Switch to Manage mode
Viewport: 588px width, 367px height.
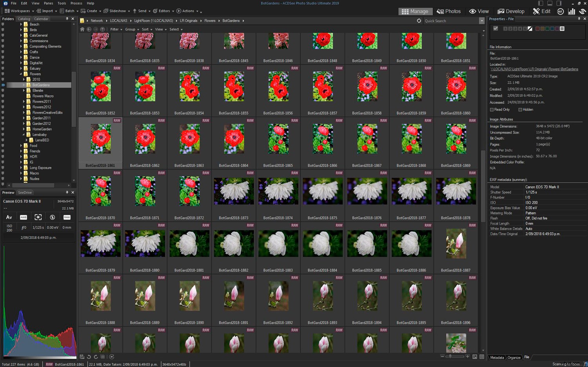[x=415, y=11]
